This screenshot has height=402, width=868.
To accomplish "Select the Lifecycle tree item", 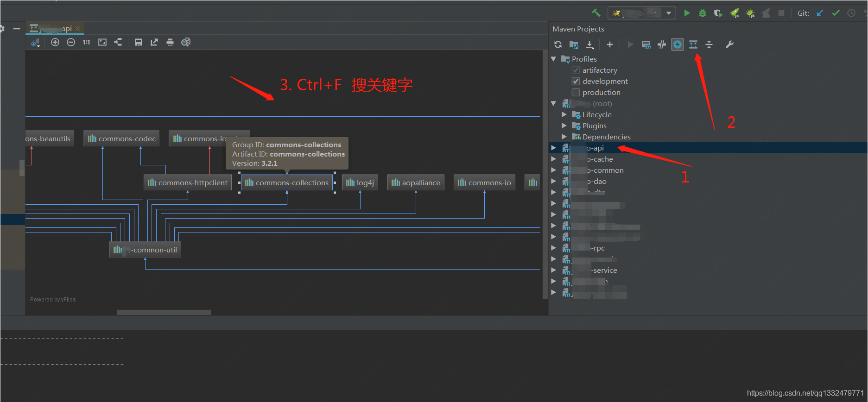I will [x=597, y=114].
